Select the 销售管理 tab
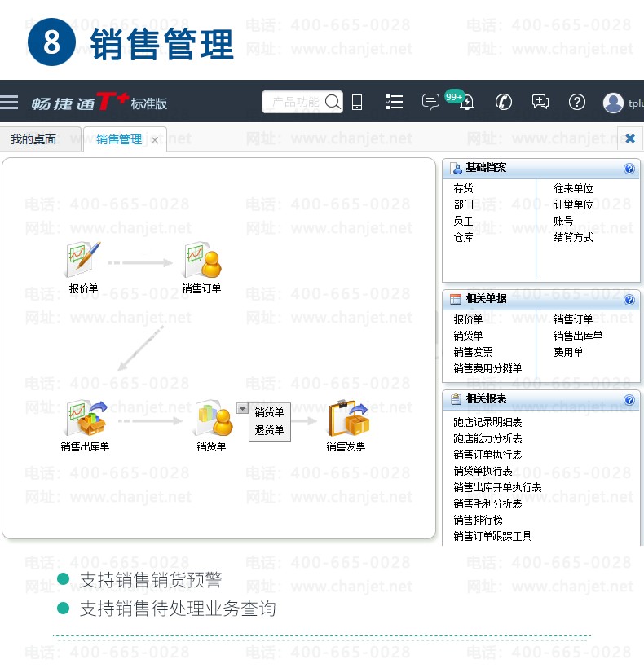This screenshot has height=668, width=644. 119,139
